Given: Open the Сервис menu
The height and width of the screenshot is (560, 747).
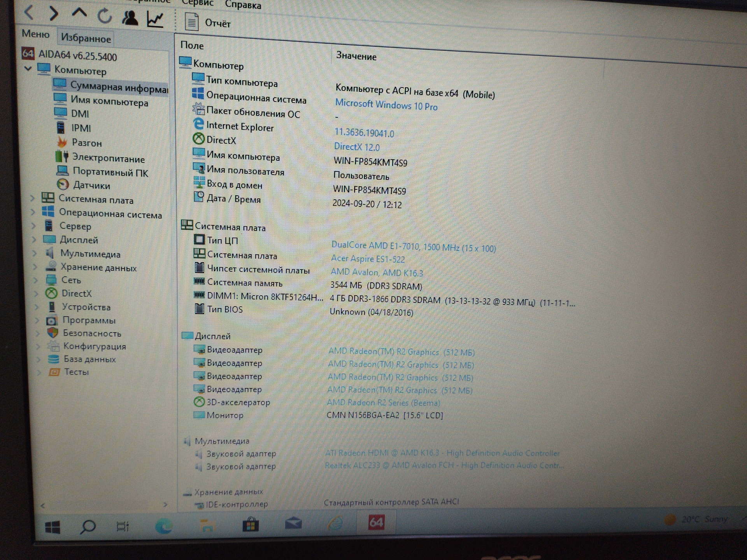Looking at the screenshot, I should pyautogui.click(x=198, y=3).
